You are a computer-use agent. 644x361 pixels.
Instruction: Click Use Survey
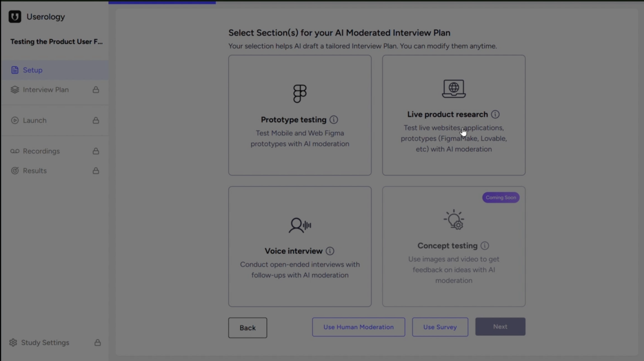[x=440, y=327]
